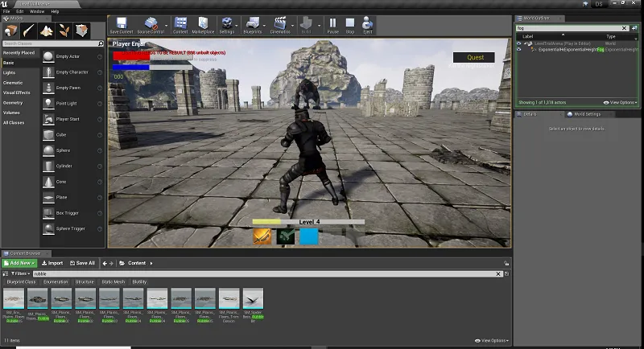Viewport: 644px width, 349px height.
Task: Switch to the Details tab
Action: pos(530,114)
